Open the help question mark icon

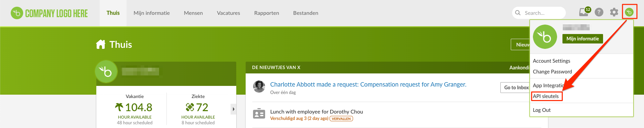click(599, 12)
